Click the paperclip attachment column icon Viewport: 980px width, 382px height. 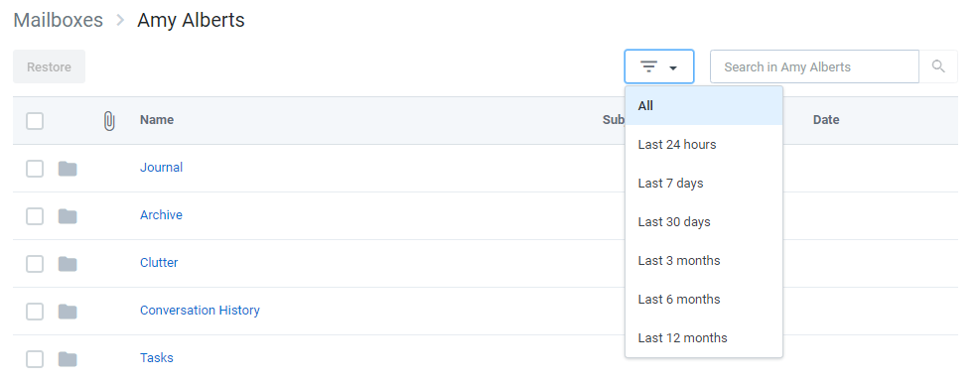tap(109, 120)
